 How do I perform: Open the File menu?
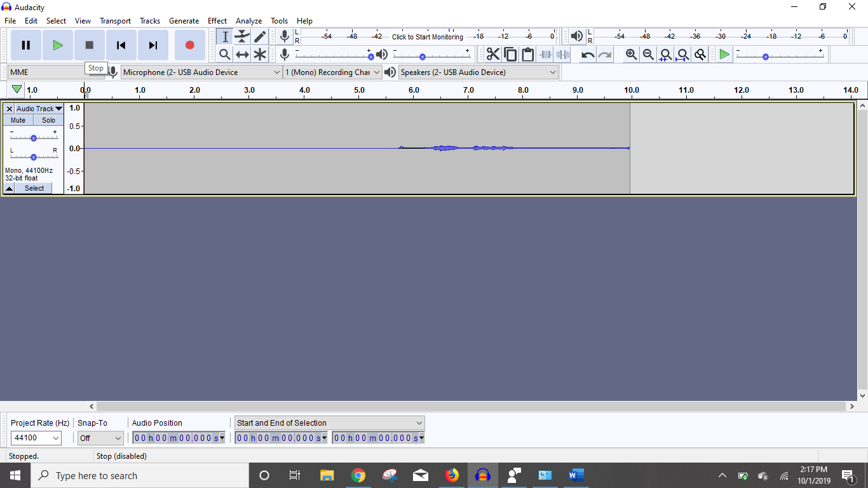coord(10,20)
